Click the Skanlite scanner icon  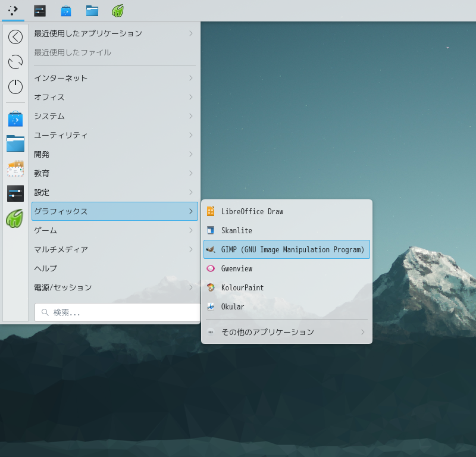211,230
